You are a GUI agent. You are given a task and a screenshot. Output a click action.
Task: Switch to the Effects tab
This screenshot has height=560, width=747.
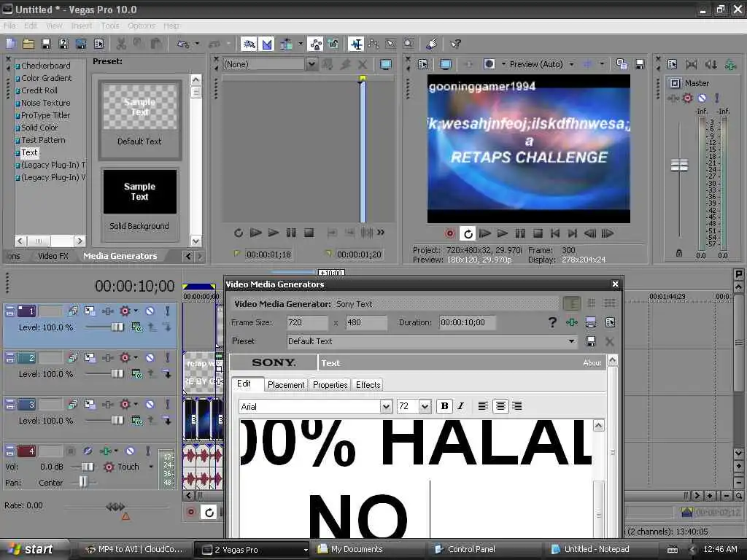point(368,385)
